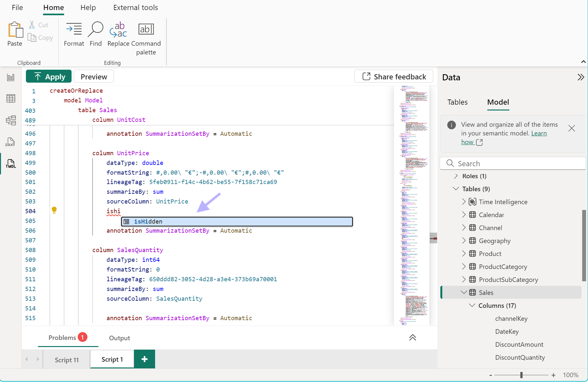
Task: Switch to Table view in sidebar
Action: pos(11,99)
